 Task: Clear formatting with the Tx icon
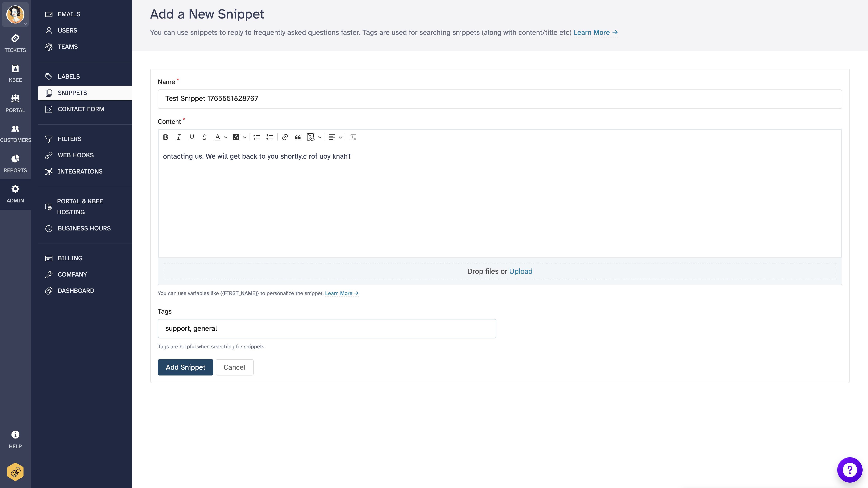click(353, 137)
